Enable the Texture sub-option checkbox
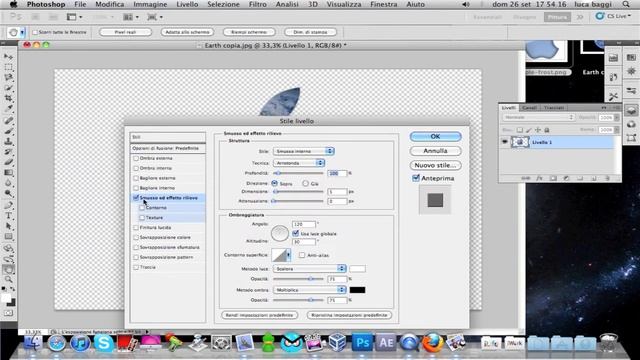640x360 pixels. tap(142, 218)
